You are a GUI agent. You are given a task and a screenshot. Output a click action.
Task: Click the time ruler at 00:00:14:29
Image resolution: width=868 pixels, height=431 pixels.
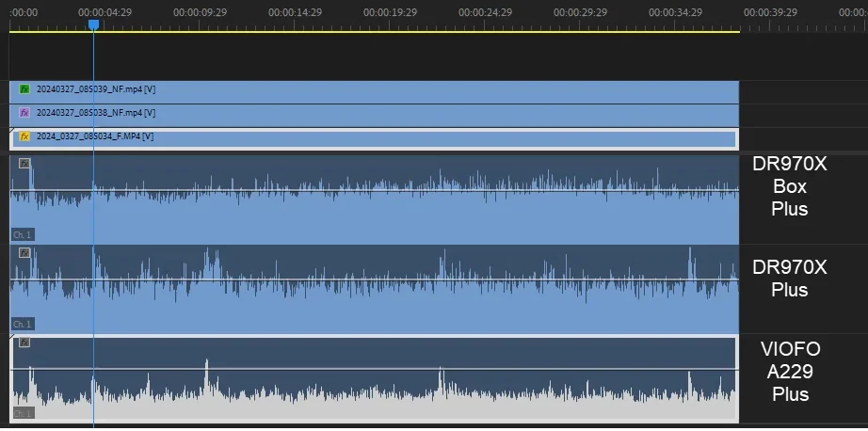tap(295, 12)
